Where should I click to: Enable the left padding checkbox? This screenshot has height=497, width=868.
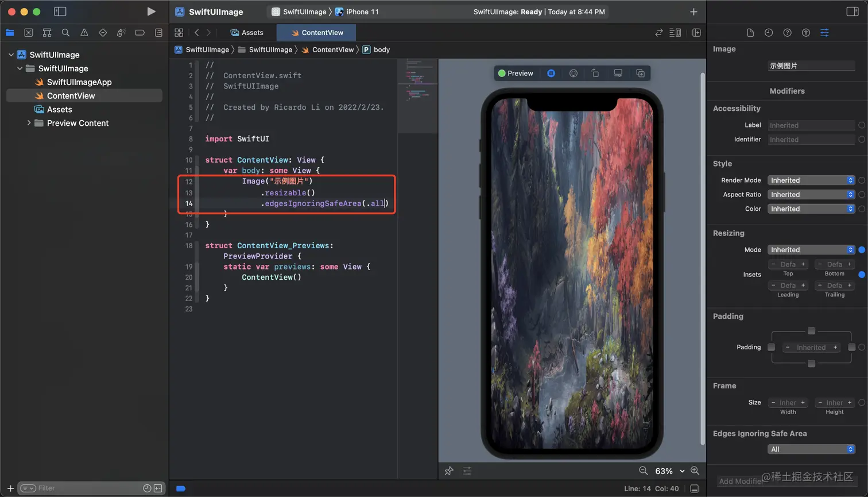[x=771, y=347]
